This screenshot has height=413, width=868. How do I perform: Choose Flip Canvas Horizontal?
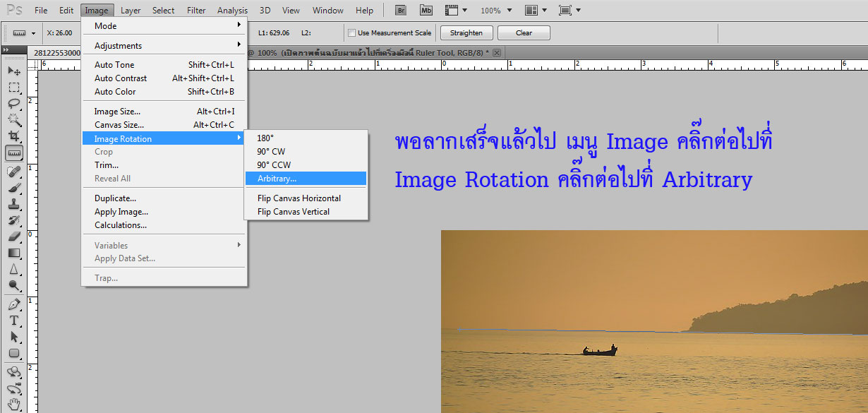point(299,198)
